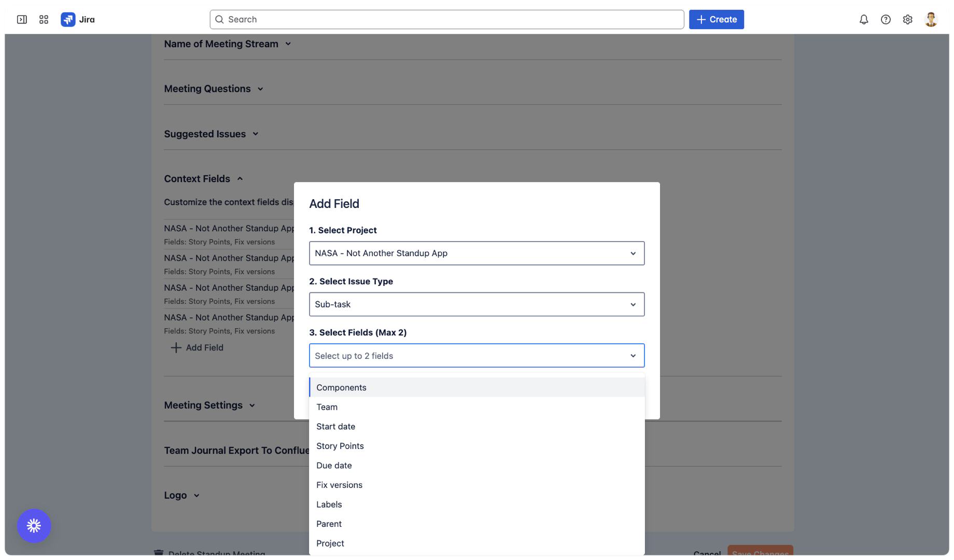Click the Select up to 2 fields dropdown
954x560 pixels.
pos(476,356)
